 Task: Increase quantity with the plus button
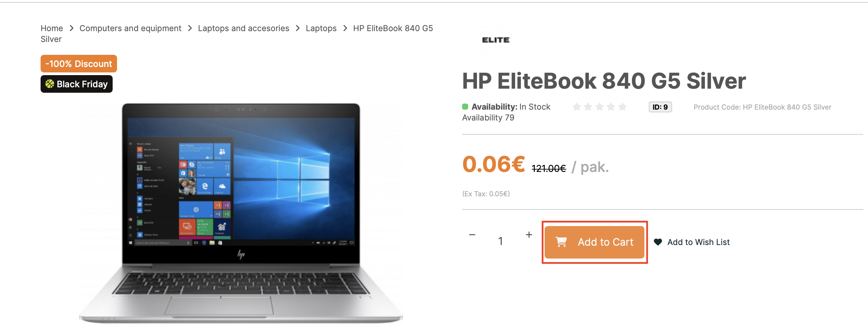[529, 235]
